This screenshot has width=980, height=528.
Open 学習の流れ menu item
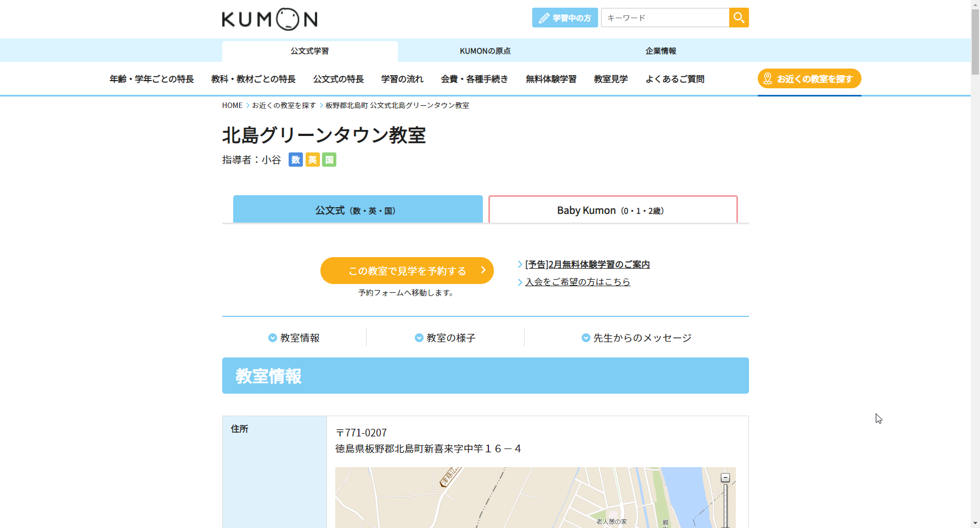coord(402,79)
